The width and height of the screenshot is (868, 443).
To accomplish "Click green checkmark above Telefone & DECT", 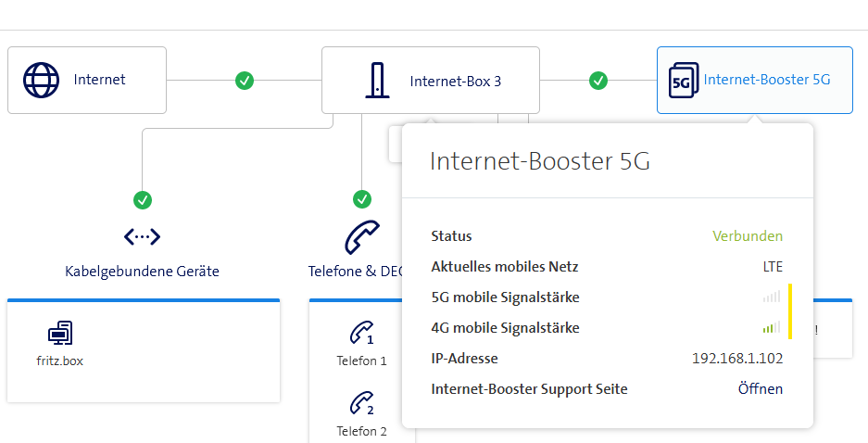I will [x=362, y=199].
